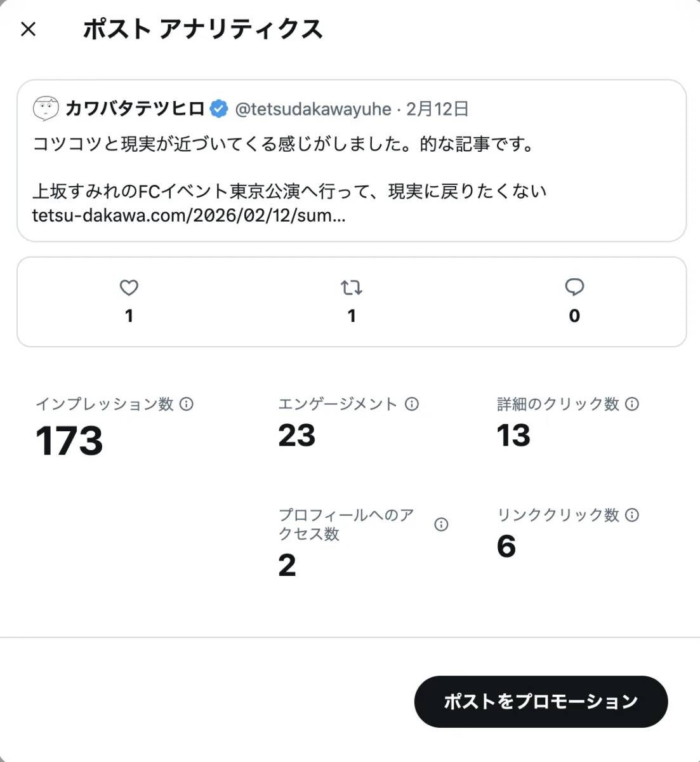Click the blue verified badge
Viewport: 700px width, 762px height.
[219, 109]
